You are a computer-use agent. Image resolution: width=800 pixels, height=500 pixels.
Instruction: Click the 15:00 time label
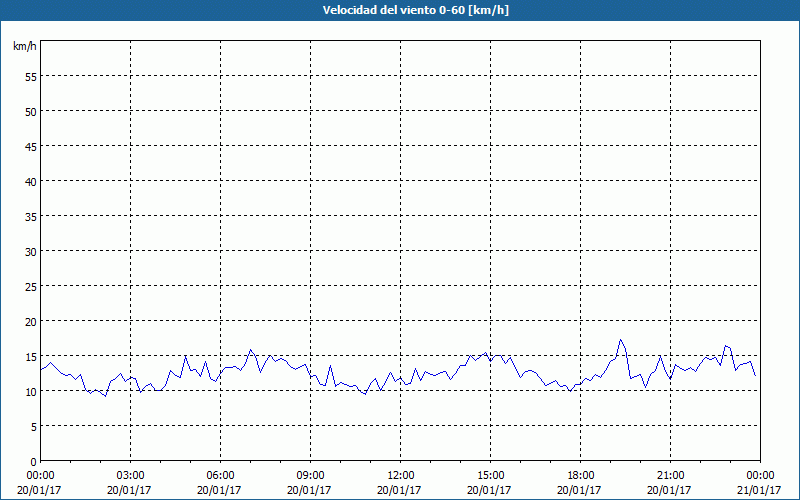491,476
